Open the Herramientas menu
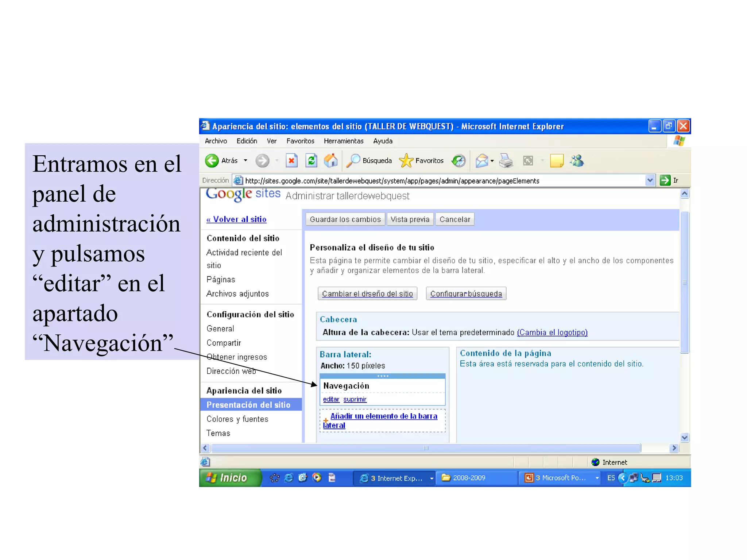Screen dimensions: 747x560 click(344, 141)
